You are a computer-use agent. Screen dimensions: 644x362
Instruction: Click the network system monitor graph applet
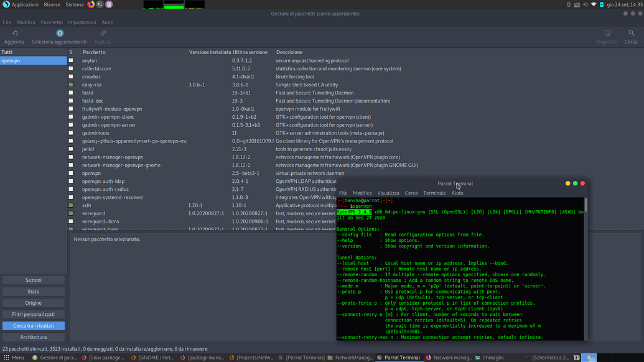(195, 4)
